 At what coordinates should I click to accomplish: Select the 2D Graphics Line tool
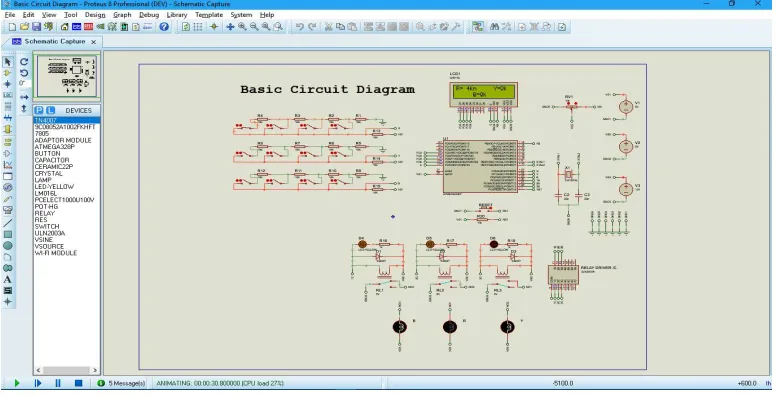7,223
